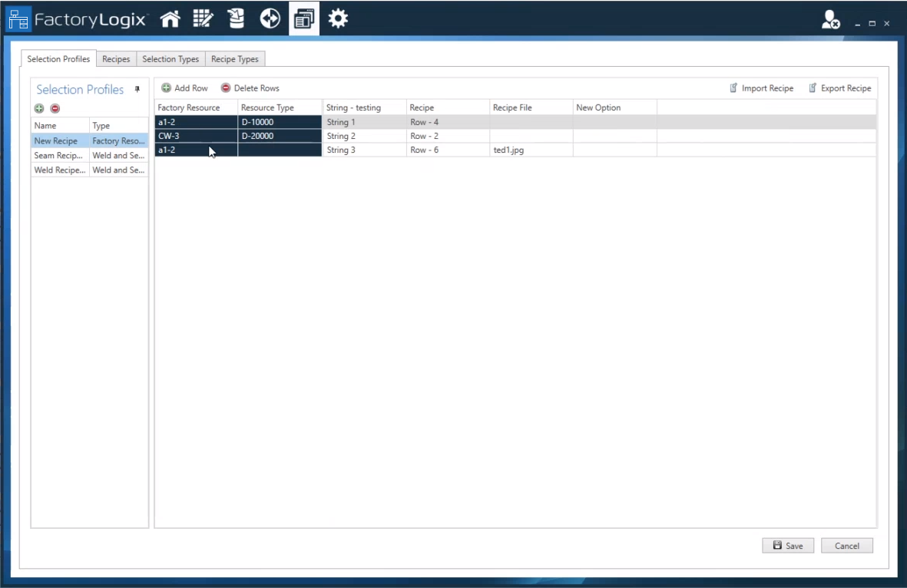The width and height of the screenshot is (907, 588).
Task: Remove a profile with the red minus icon
Action: coord(54,108)
